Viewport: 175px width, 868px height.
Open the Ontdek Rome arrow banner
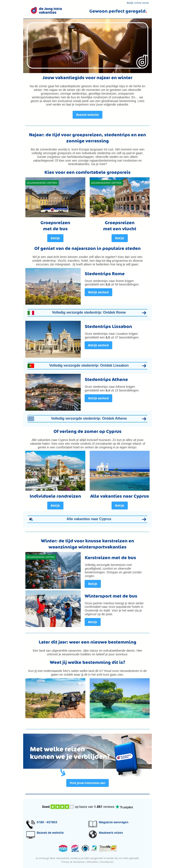click(x=87, y=313)
